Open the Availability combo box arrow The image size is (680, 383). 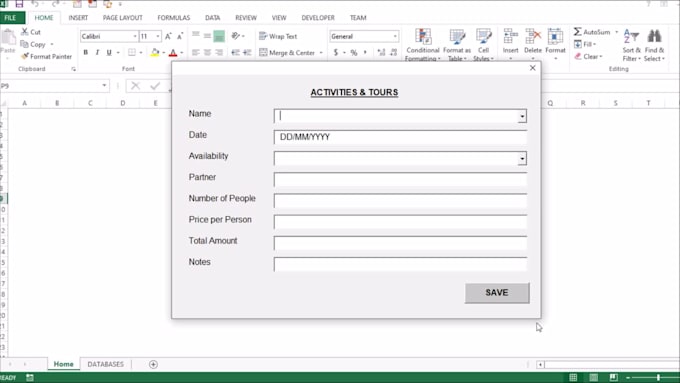522,159
